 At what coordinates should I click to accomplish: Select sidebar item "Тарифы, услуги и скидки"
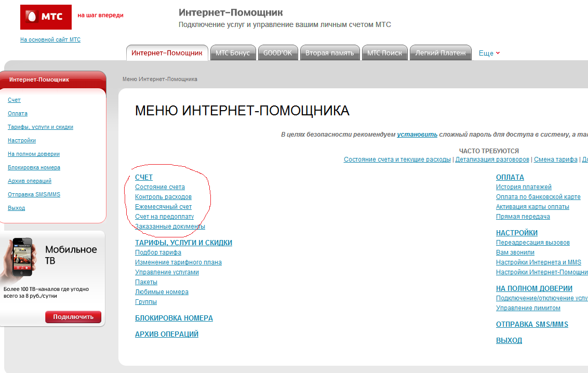coord(41,127)
